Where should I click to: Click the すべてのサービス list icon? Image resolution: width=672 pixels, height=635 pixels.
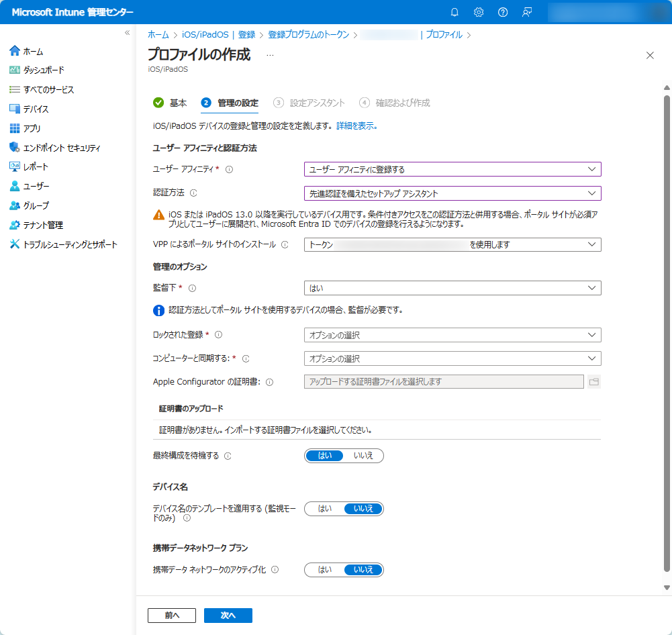point(15,89)
